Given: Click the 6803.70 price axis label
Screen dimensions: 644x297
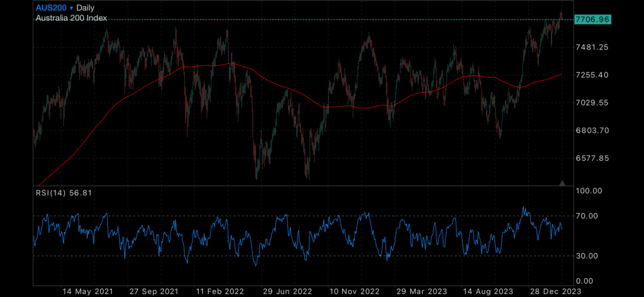Looking at the screenshot, I should tap(592, 131).
